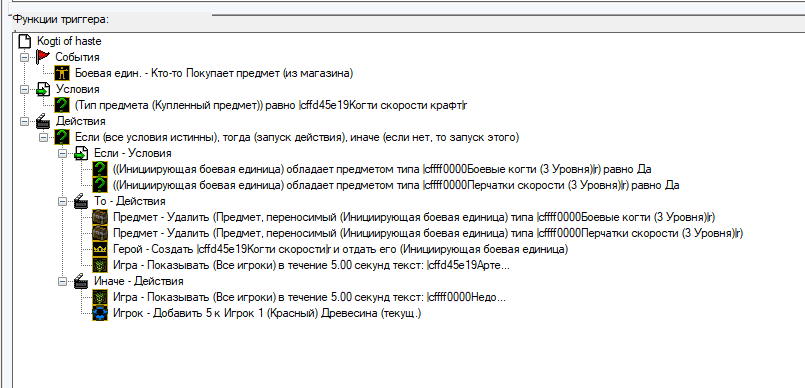Select the Если (все условия истинны) action text

click(297, 137)
